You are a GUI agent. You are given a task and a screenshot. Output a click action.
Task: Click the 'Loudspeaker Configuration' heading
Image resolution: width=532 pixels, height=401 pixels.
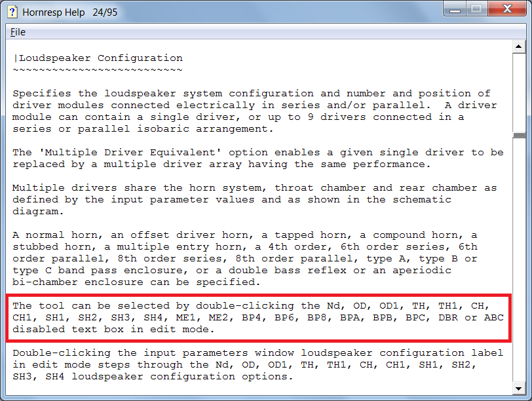(x=101, y=58)
